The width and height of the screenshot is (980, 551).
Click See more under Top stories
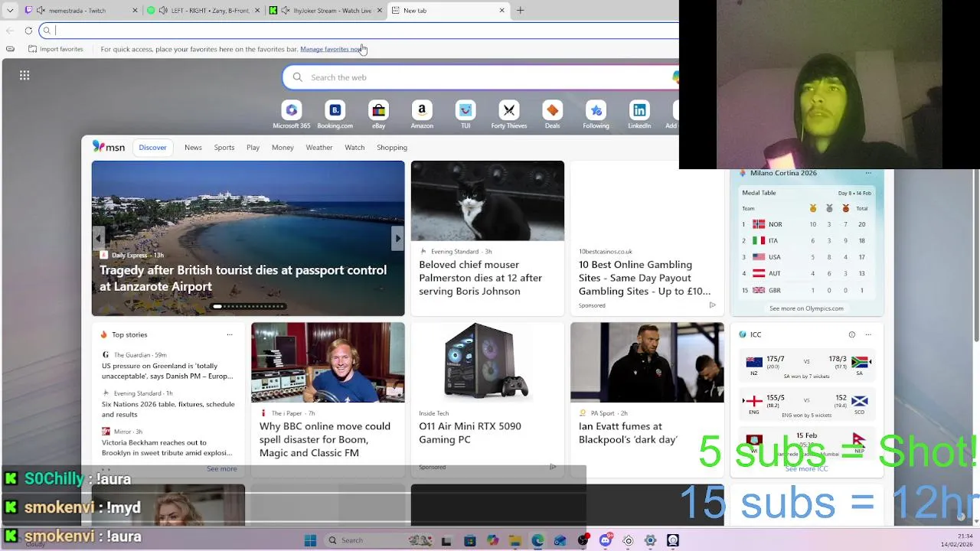[x=221, y=468]
